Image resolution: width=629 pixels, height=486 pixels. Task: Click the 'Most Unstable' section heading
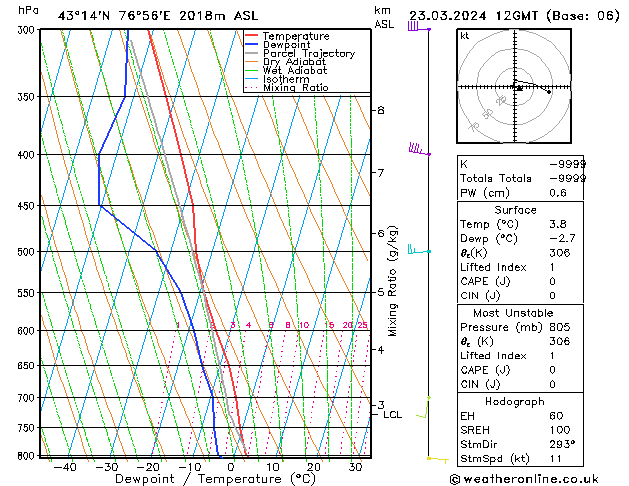coord(513,313)
